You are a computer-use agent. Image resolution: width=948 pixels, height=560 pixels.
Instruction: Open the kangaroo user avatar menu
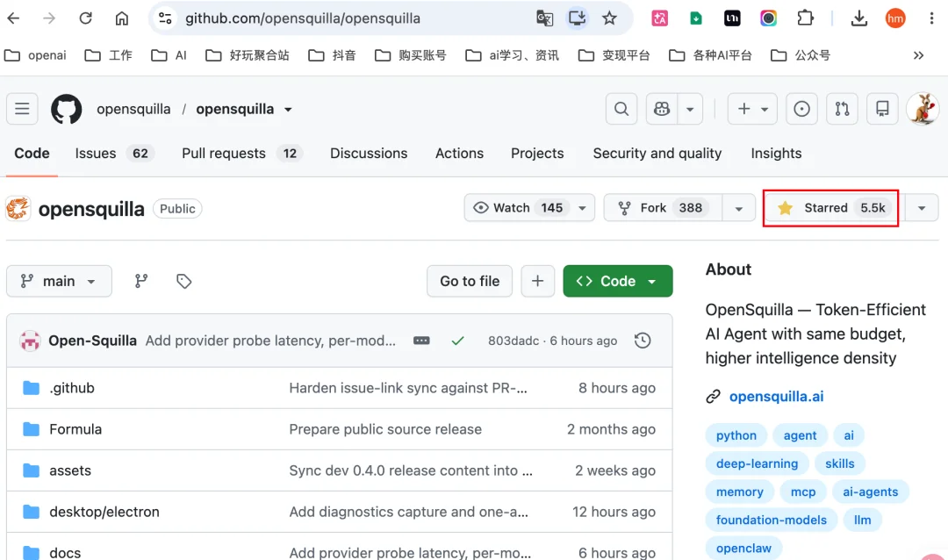click(x=923, y=109)
